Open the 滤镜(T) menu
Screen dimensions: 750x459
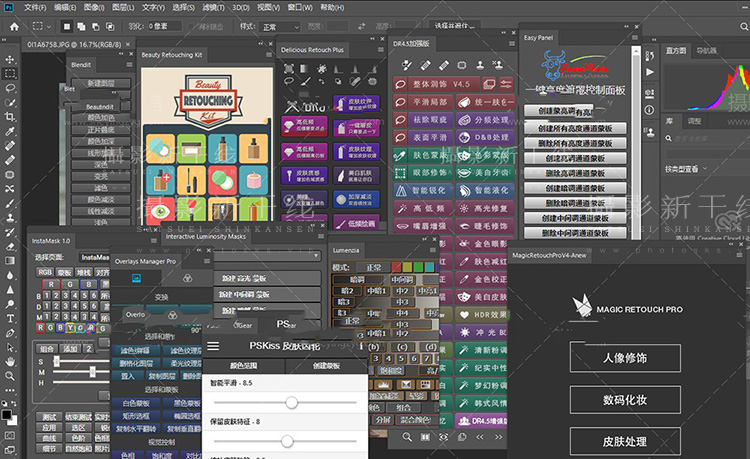pyautogui.click(x=213, y=8)
